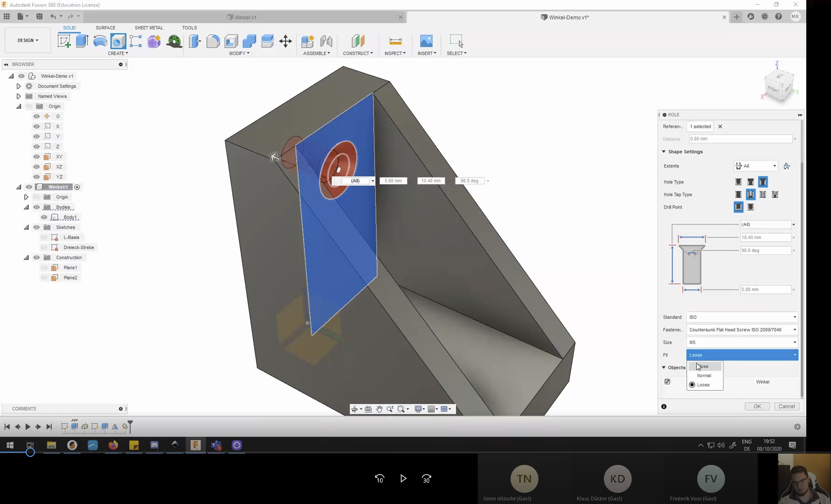831x504 pixels.
Task: Cancel the Hole dialog
Action: pyautogui.click(x=786, y=406)
